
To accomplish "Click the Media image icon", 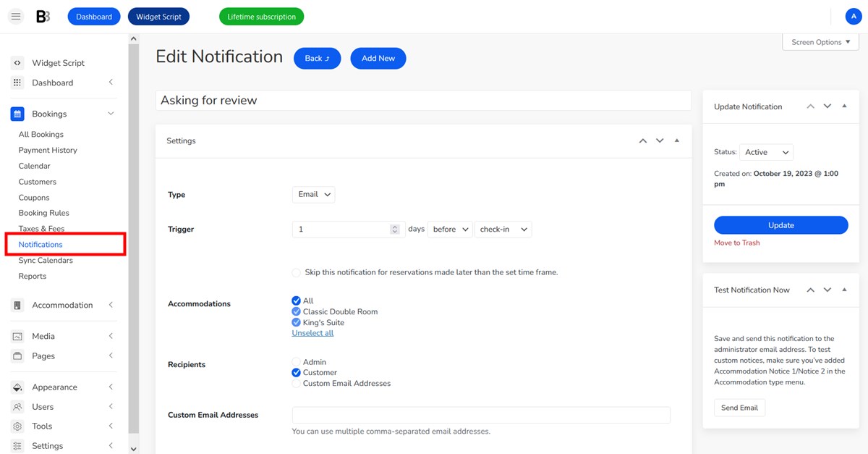I will coord(17,336).
